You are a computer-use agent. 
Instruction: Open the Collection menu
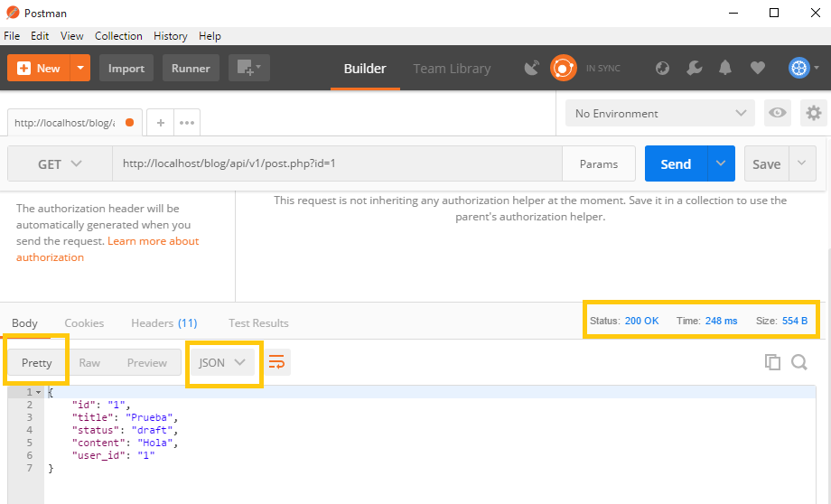(x=118, y=36)
